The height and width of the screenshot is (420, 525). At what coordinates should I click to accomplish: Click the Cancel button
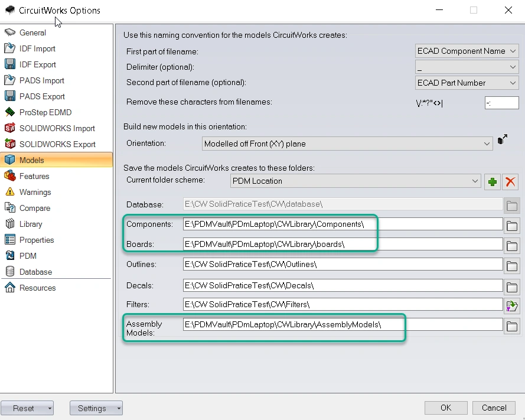(494, 408)
